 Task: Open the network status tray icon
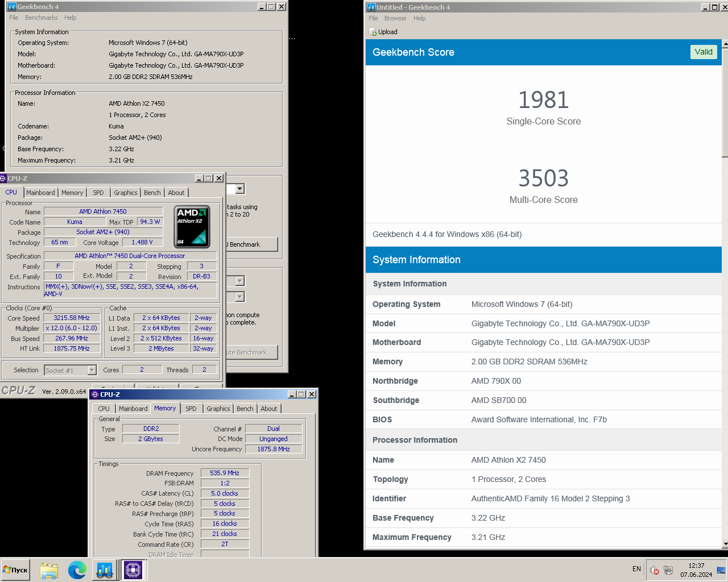coord(668,570)
